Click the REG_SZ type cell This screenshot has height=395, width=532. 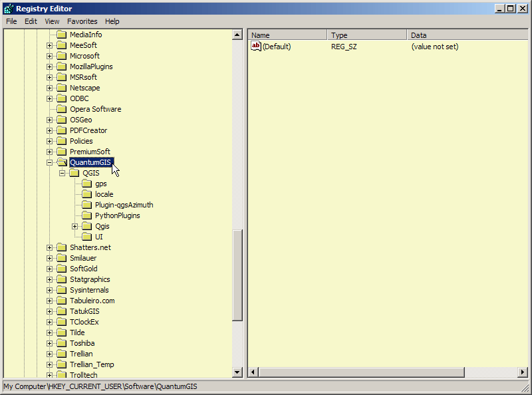(344, 47)
